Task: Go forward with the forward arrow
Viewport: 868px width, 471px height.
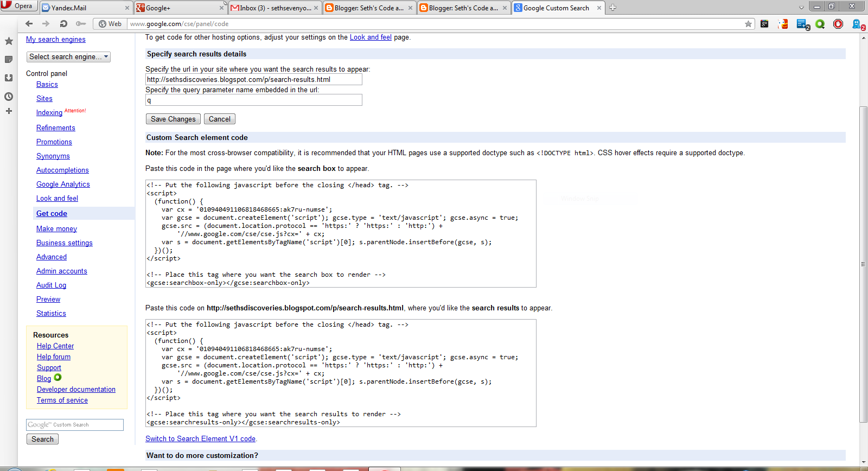Action: [46, 24]
